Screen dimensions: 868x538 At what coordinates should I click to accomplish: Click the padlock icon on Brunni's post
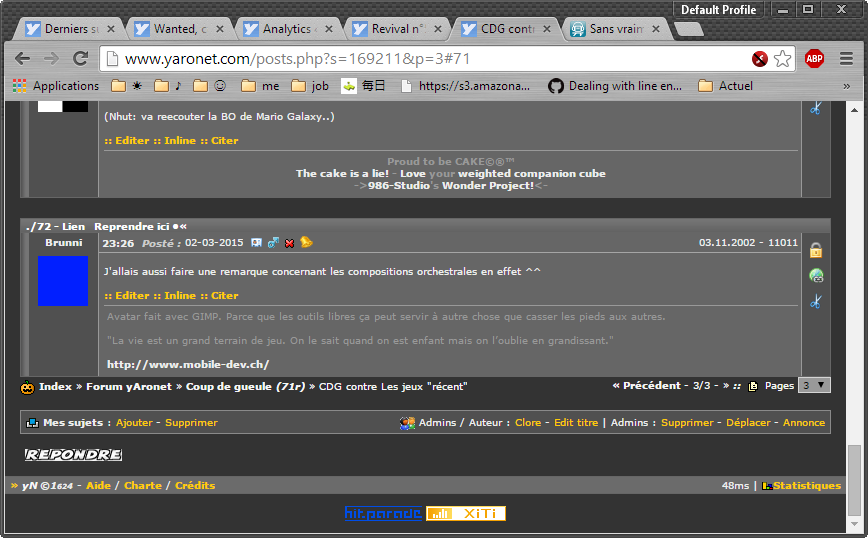point(816,251)
